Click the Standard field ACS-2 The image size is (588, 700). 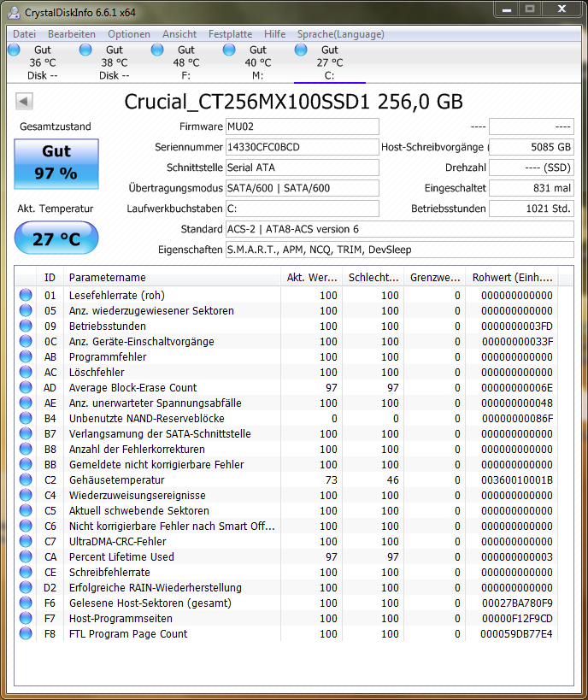400,229
